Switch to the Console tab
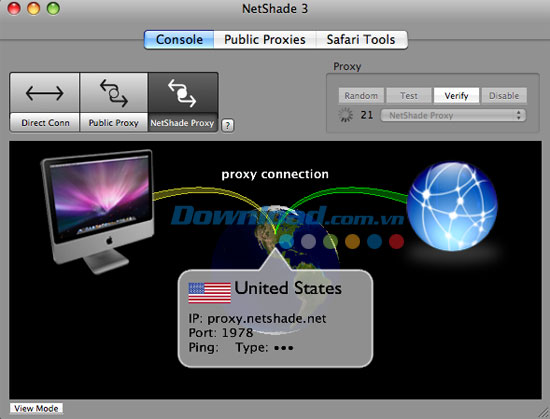Viewport: 550px width, 419px height. pyautogui.click(x=179, y=40)
